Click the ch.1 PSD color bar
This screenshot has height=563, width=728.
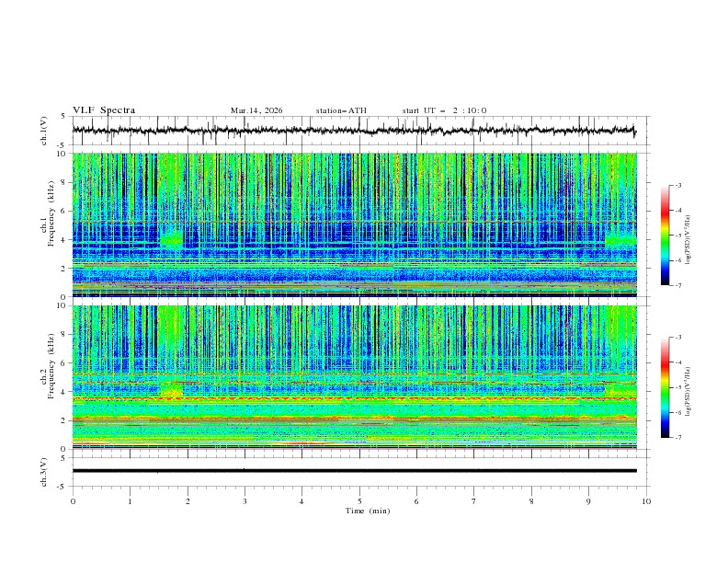[x=665, y=235]
